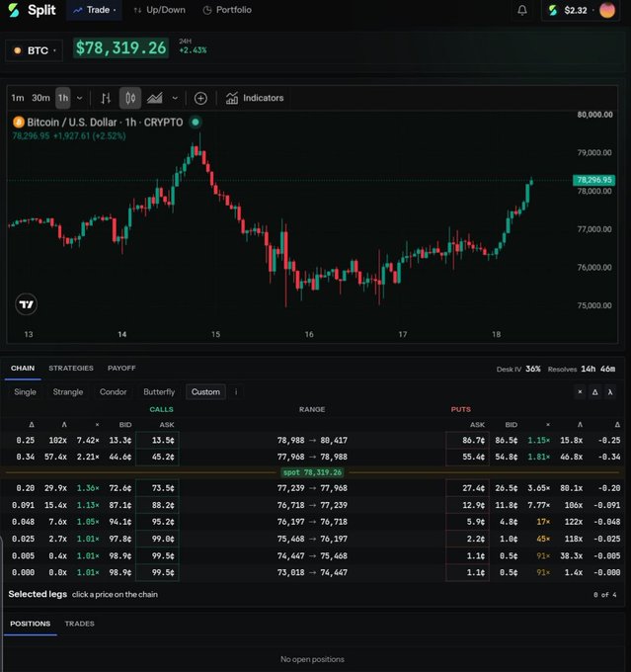Toggle the multiplier (×) column view
The width and height of the screenshot is (631, 672).
[x=580, y=391]
